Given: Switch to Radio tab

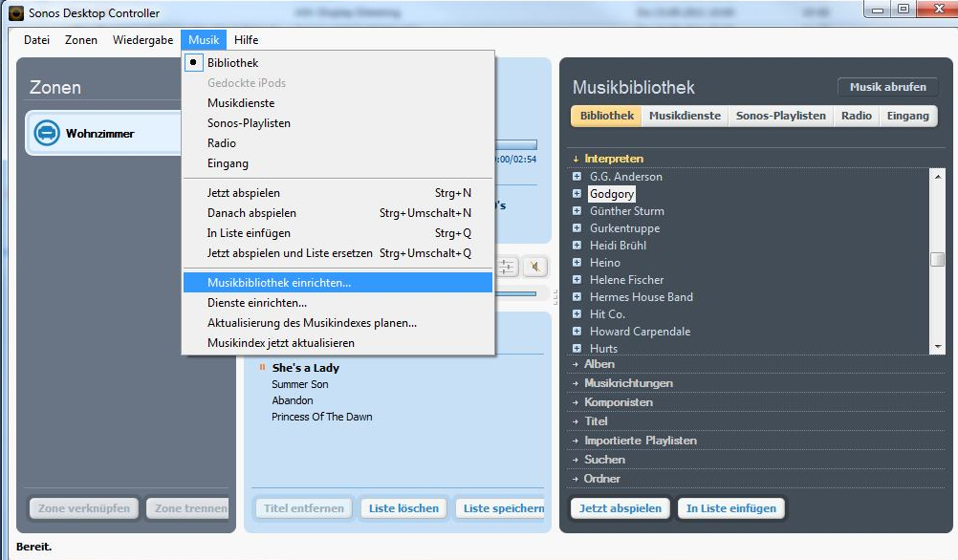Looking at the screenshot, I should 857,116.
